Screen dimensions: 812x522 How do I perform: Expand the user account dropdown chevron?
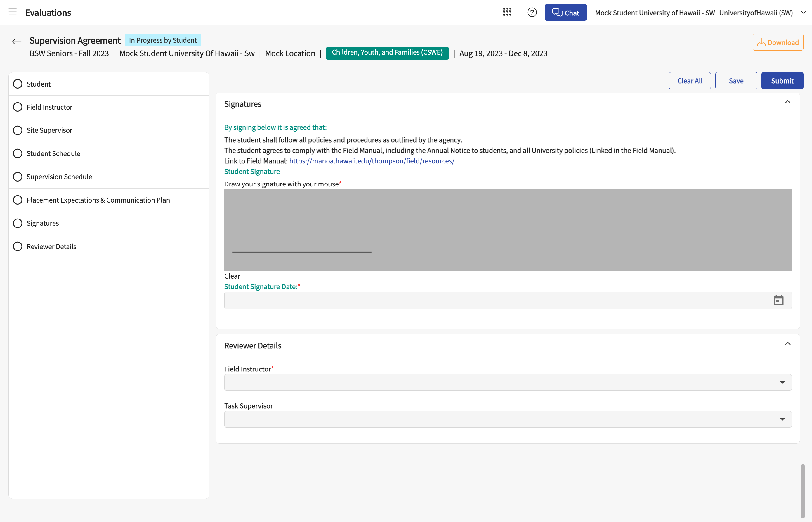pos(803,13)
